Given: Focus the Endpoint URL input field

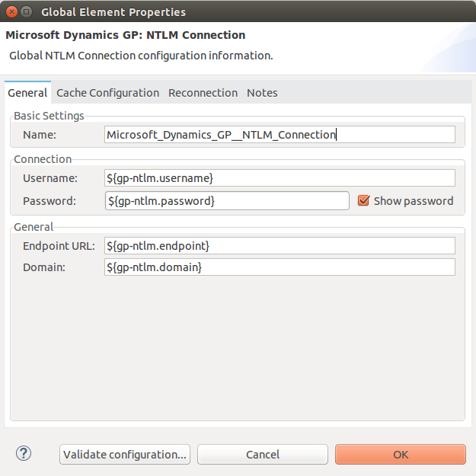Looking at the screenshot, I should [280, 245].
